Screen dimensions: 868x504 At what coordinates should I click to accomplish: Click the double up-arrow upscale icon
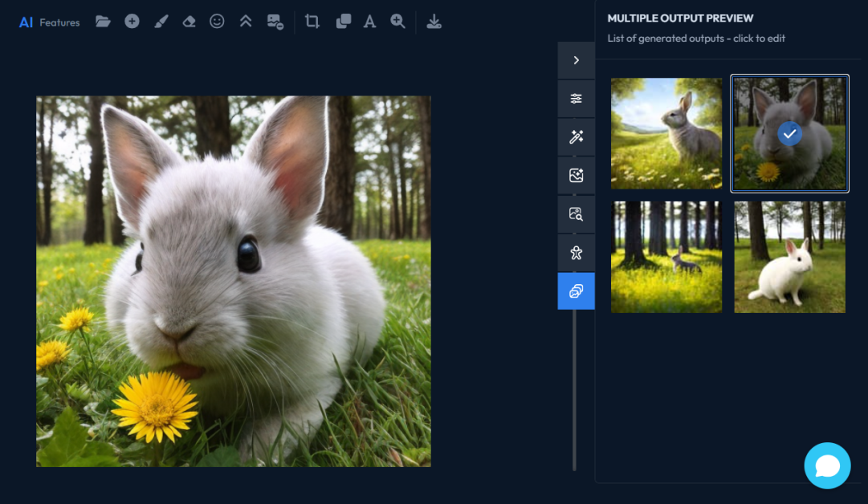coord(246,22)
